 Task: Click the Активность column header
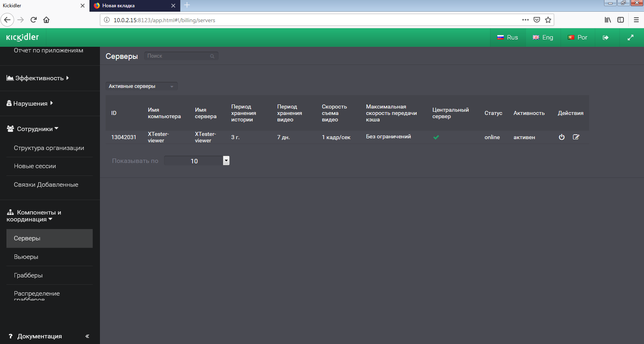pos(529,113)
